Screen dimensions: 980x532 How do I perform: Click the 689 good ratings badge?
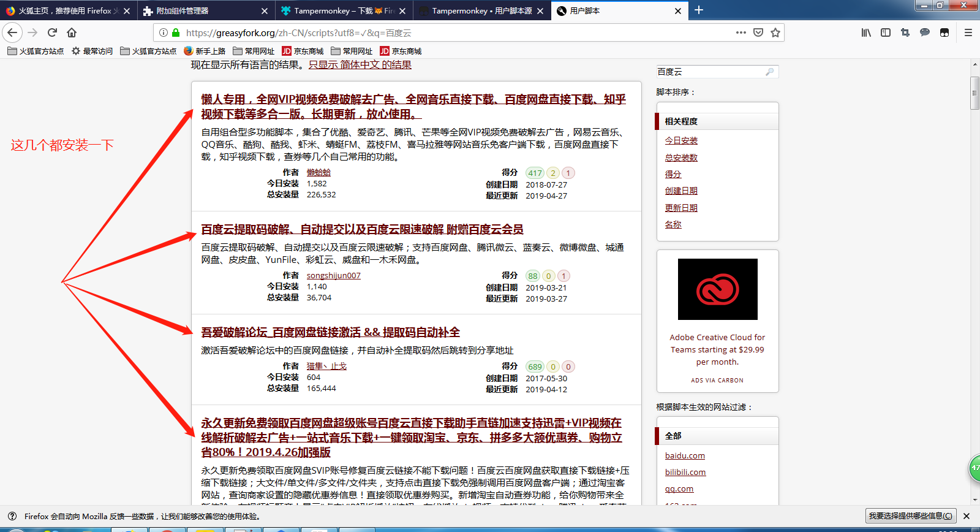(x=535, y=367)
